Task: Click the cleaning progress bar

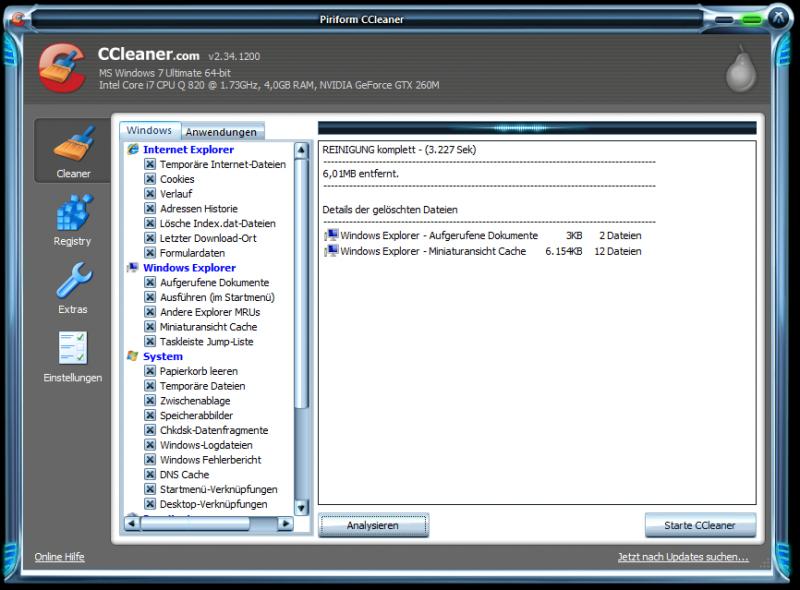Action: [x=537, y=128]
